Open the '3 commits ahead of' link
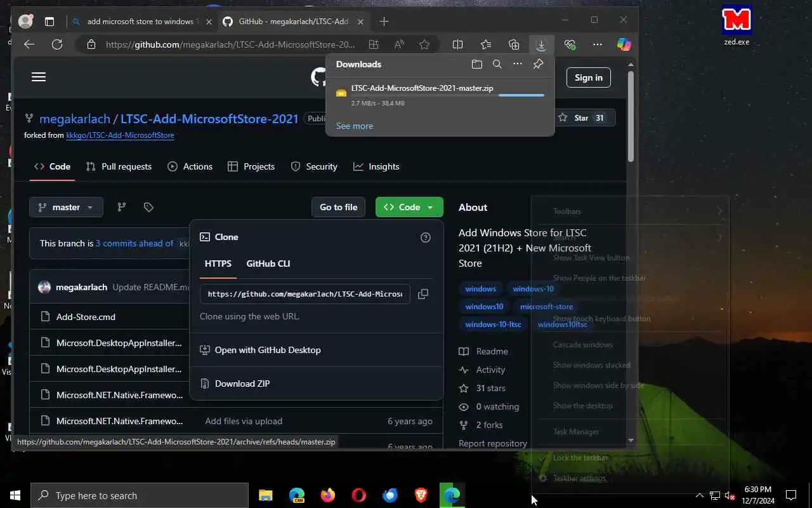The height and width of the screenshot is (508, 812). pyautogui.click(x=134, y=243)
